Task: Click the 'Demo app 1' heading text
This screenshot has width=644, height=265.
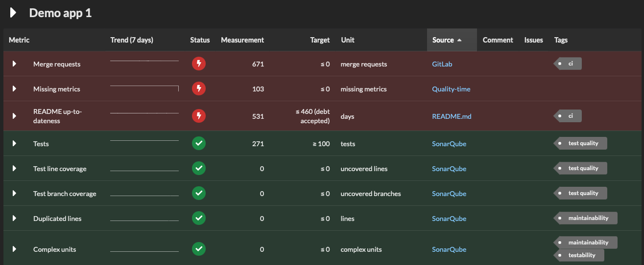Action: click(60, 13)
